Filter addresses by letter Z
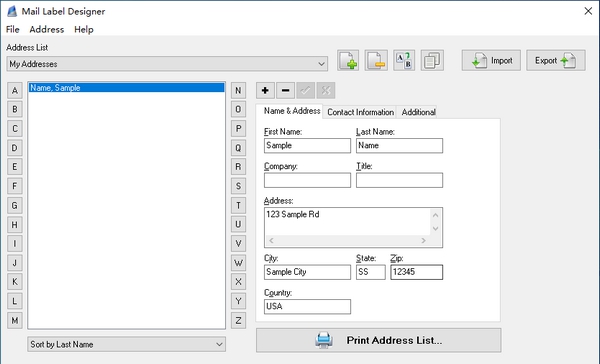Image resolution: width=600 pixels, height=364 pixels. (238, 320)
